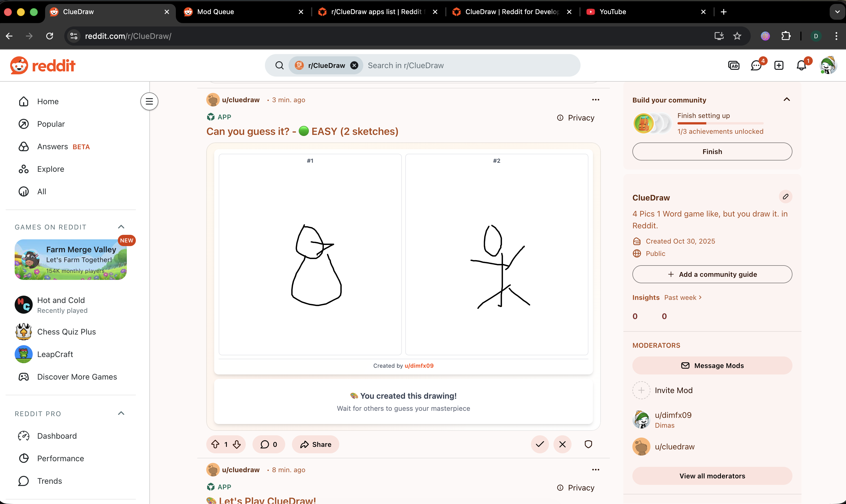The image size is (846, 504).
Task: Collapse Games on Reddit section
Action: [x=121, y=227]
